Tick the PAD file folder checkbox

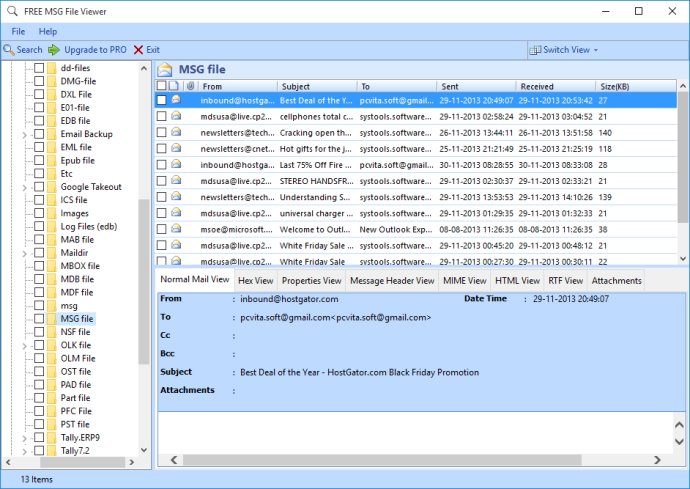click(39, 385)
